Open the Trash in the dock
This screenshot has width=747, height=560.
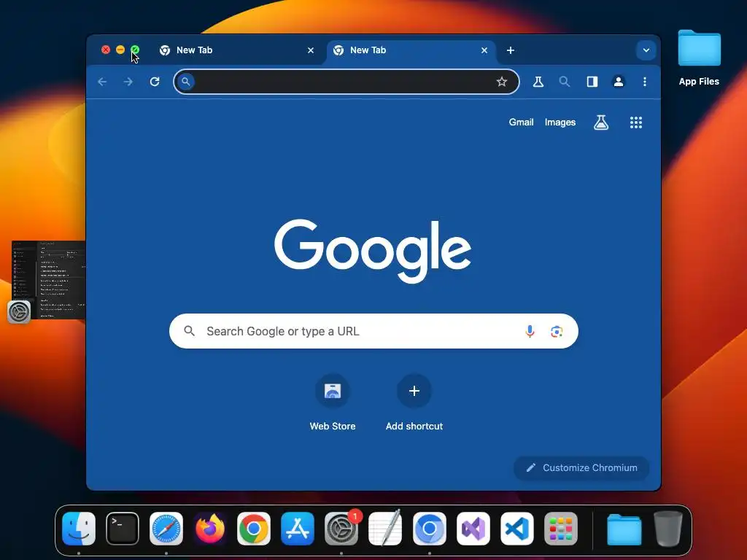tap(668, 529)
